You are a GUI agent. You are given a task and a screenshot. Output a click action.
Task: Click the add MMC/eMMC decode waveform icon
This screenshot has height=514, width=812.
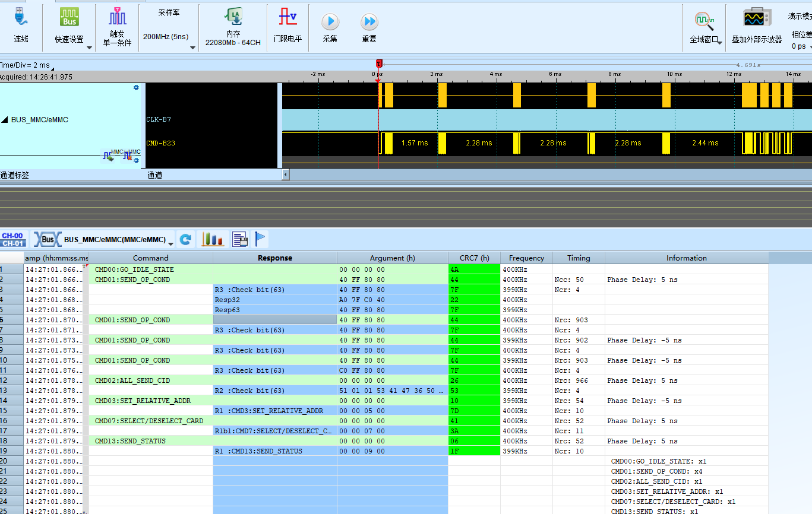(109, 156)
